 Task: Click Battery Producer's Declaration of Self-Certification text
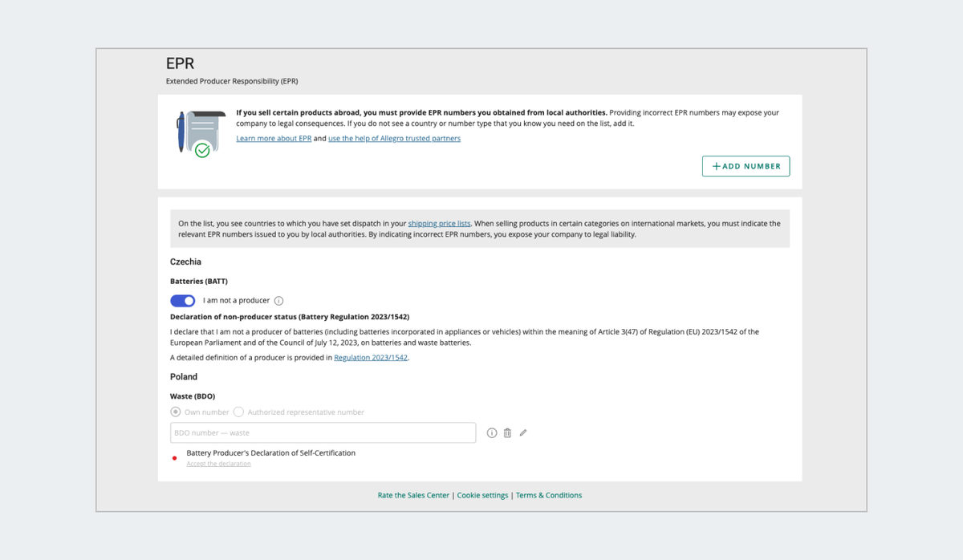270,453
